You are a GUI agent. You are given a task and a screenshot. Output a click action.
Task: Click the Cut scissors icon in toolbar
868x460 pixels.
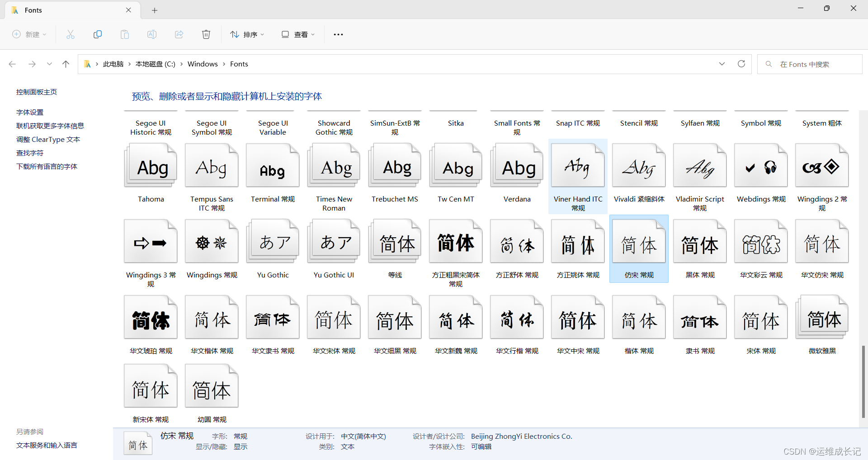[71, 34]
